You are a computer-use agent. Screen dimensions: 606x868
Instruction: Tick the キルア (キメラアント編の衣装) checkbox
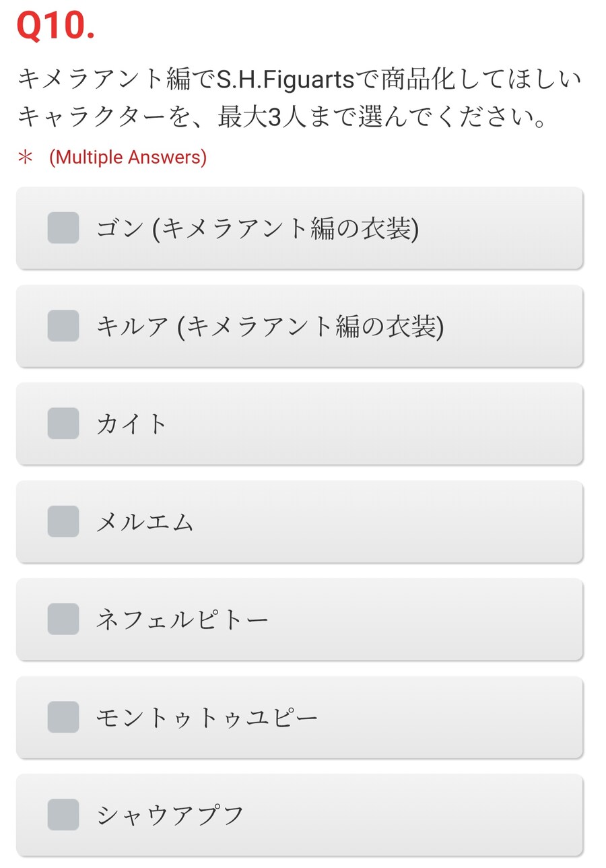coord(63,326)
